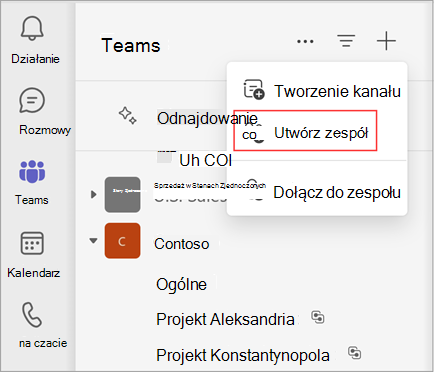Click the Sprzedaż w Stanach Zjednoczonych label
The height and width of the screenshot is (373, 435).
pyautogui.click(x=210, y=185)
